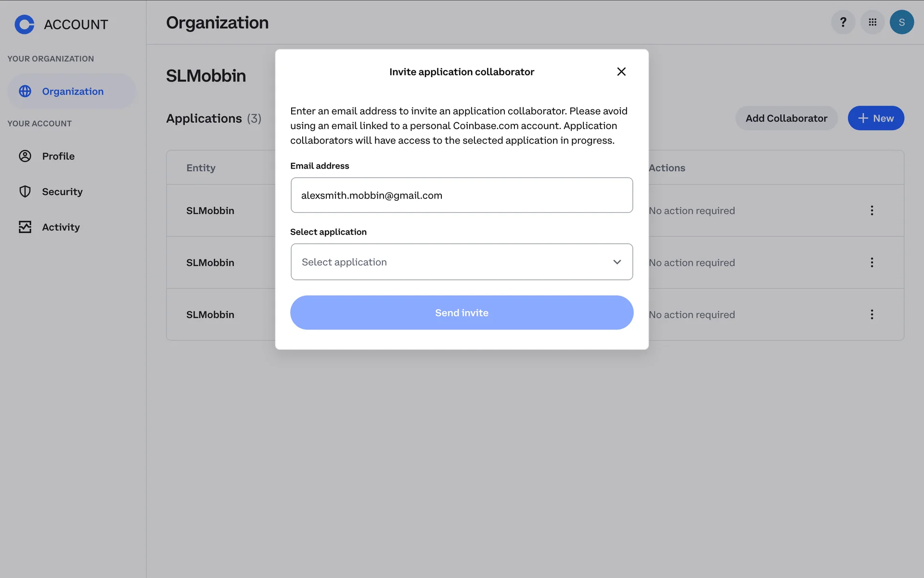Click the Security shield icon
This screenshot has height=578, width=924.
pyautogui.click(x=25, y=192)
